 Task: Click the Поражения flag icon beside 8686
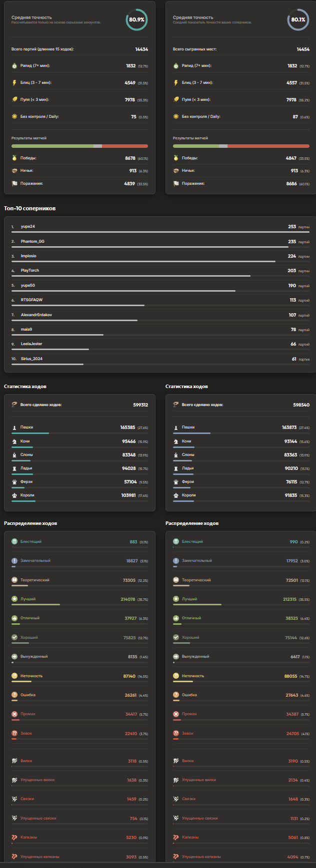(x=176, y=183)
